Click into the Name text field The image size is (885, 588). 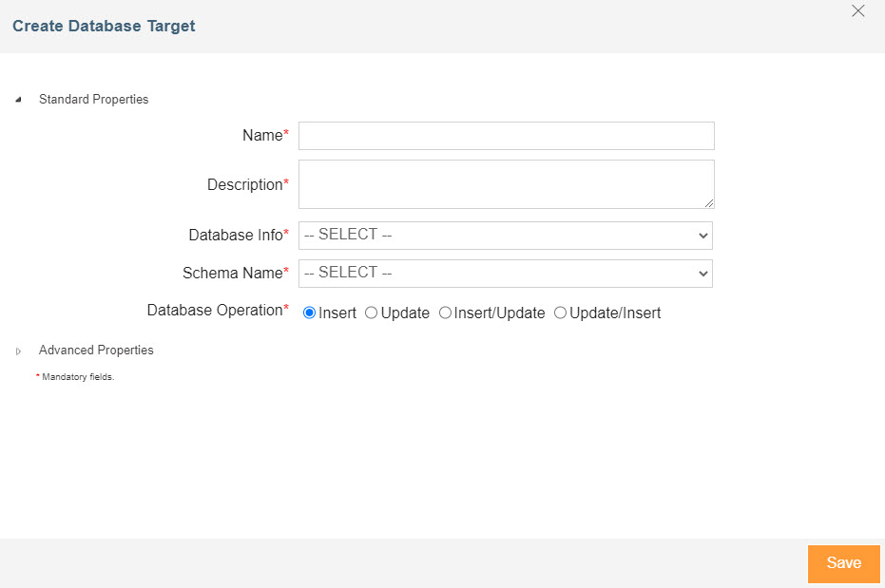pyautogui.click(x=506, y=136)
